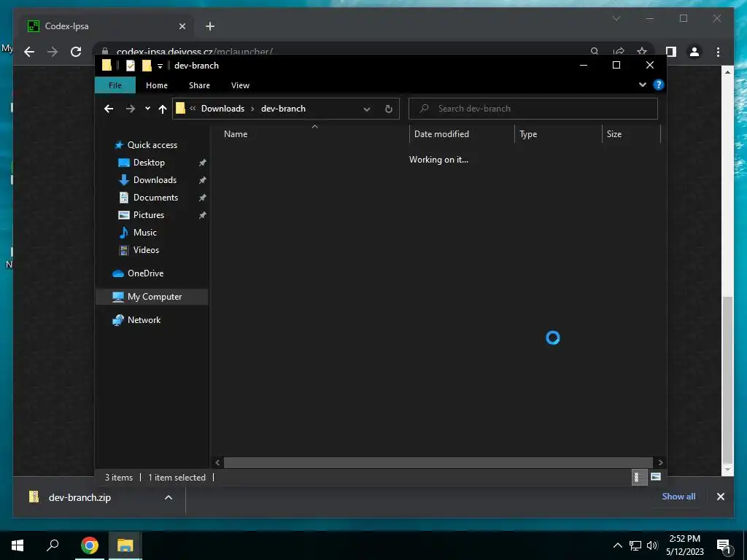Open Pictures in navigation pane
This screenshot has width=747, height=560.
click(149, 215)
